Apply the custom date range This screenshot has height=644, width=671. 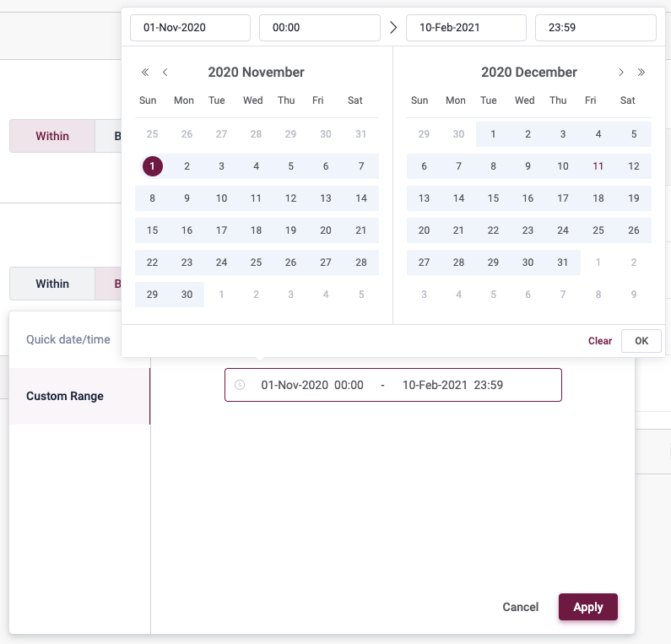click(588, 607)
